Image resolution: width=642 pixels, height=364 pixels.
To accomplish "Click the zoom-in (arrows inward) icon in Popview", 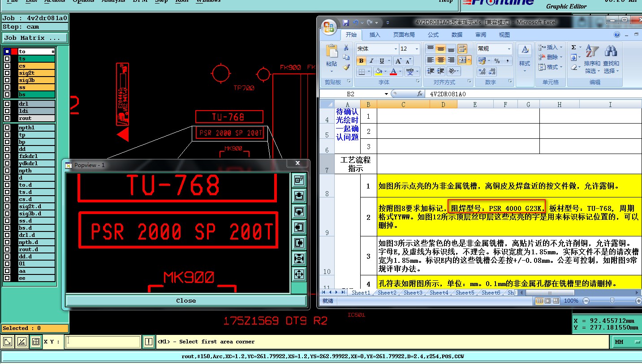I will click(x=299, y=258).
